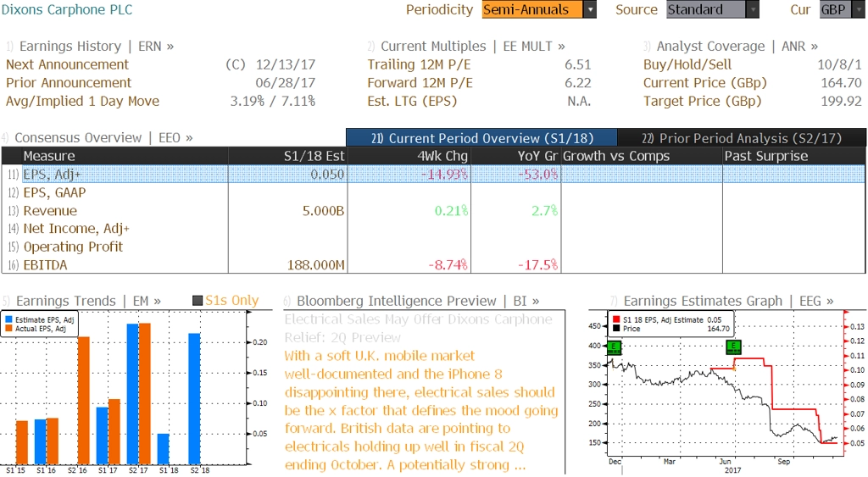This screenshot has height=477, width=868.
Task: Open Bloomberg Intelligence Preview BI link
Action: pyautogui.click(x=418, y=301)
